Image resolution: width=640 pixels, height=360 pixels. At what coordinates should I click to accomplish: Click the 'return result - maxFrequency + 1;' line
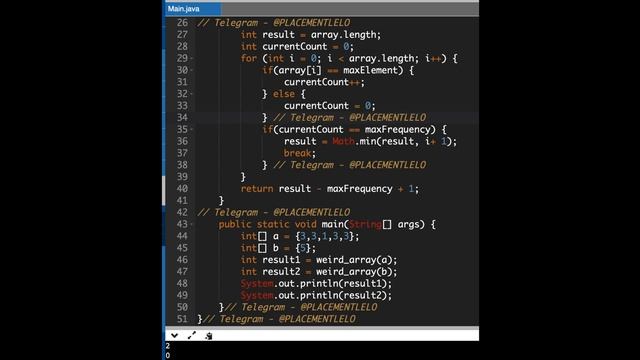click(330, 189)
